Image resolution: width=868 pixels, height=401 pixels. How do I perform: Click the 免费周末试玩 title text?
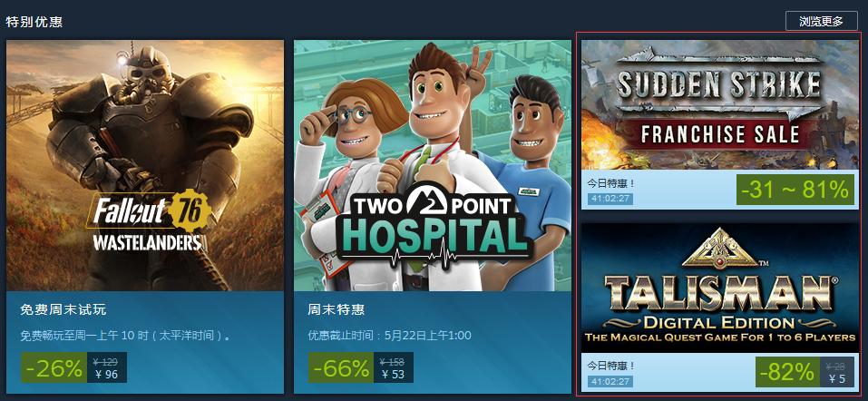coord(63,309)
